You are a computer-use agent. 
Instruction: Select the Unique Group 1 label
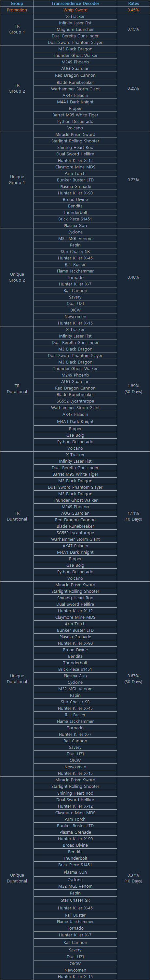click(x=17, y=179)
